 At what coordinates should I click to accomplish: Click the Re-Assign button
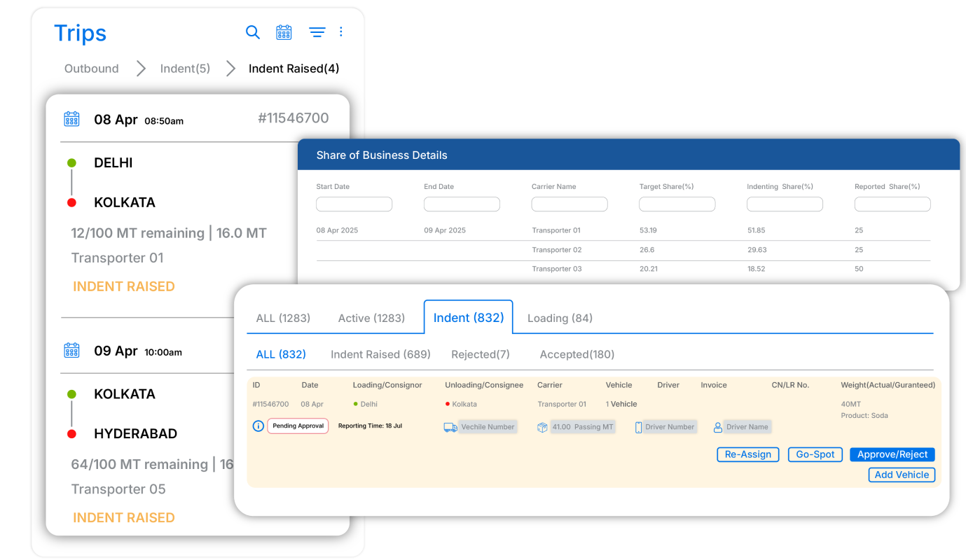[748, 454]
